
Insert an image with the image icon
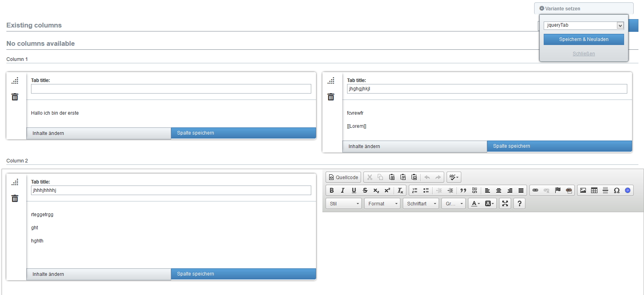[583, 190]
